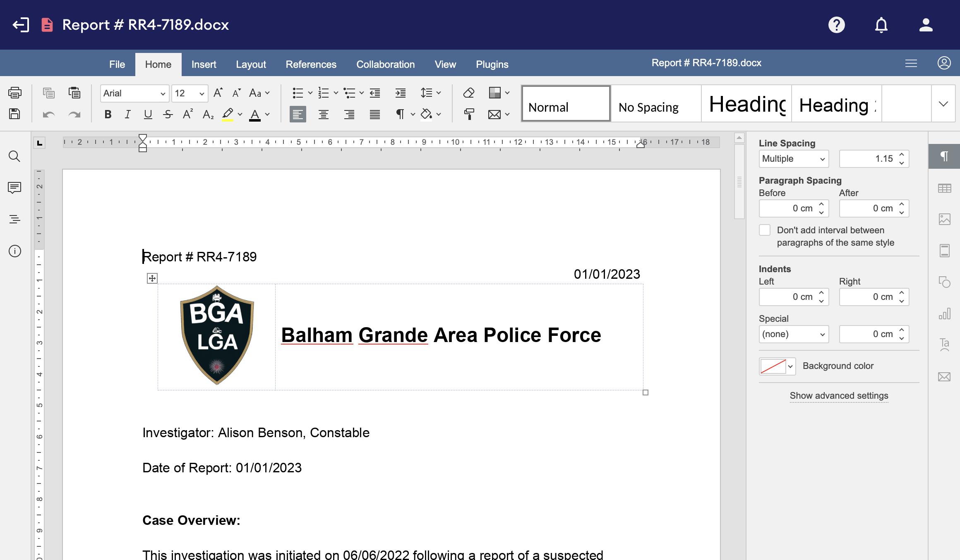960x560 pixels.
Task: Open Table settings in right sidebar
Action: [944, 188]
